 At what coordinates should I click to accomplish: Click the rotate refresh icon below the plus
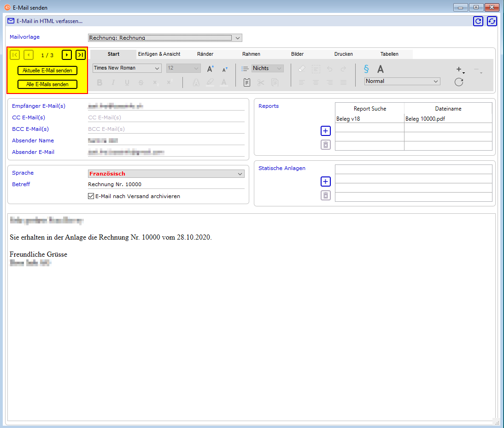(x=458, y=82)
